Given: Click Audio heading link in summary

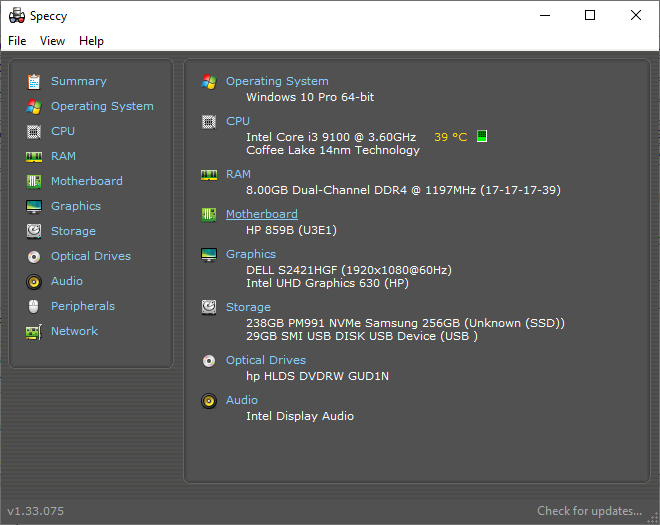Looking at the screenshot, I should click(242, 400).
